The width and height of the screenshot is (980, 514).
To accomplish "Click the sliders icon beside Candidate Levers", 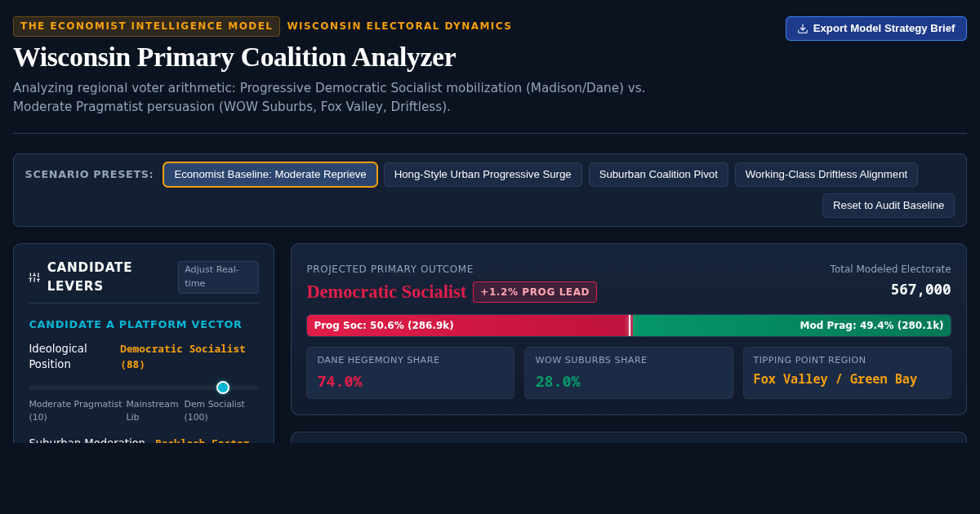I will [34, 277].
